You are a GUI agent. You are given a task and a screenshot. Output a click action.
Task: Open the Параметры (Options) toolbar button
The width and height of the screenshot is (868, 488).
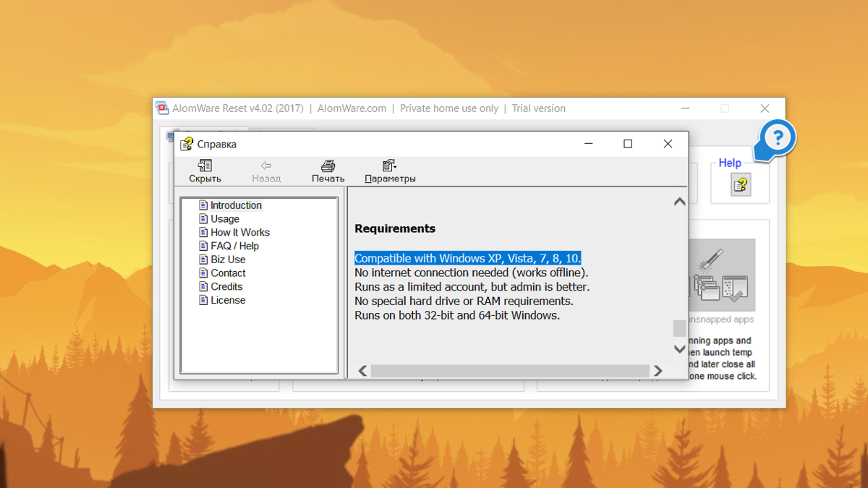(x=390, y=171)
